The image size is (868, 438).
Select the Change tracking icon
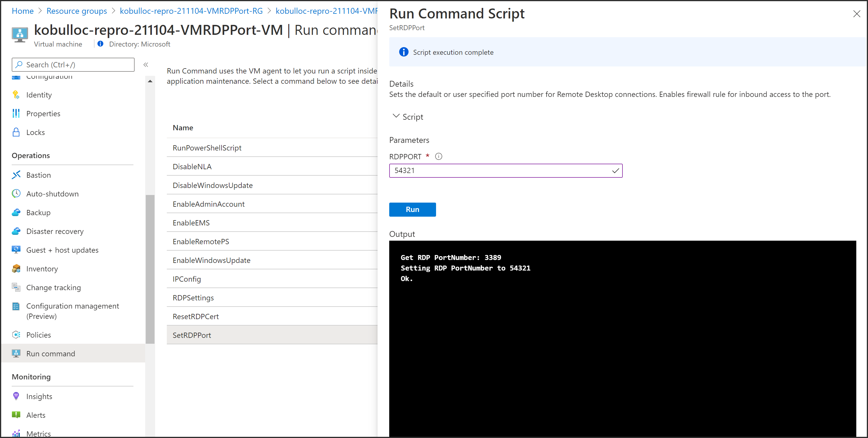16,287
